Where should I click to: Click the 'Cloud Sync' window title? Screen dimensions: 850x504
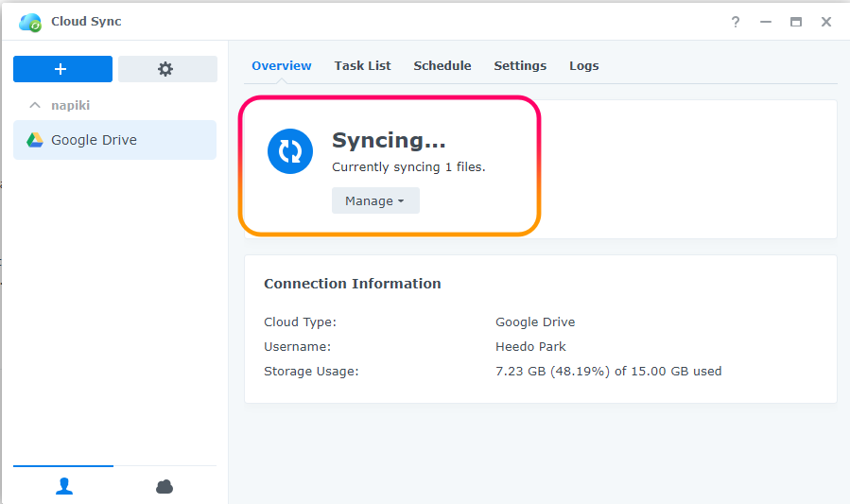point(86,21)
